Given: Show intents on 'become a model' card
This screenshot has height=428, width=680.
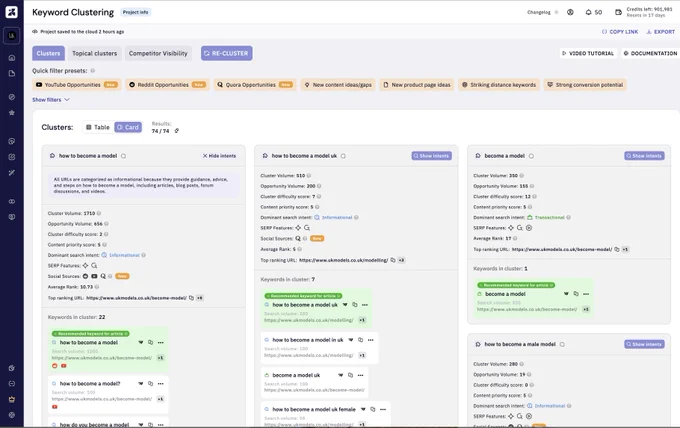Looking at the screenshot, I should [x=644, y=156].
